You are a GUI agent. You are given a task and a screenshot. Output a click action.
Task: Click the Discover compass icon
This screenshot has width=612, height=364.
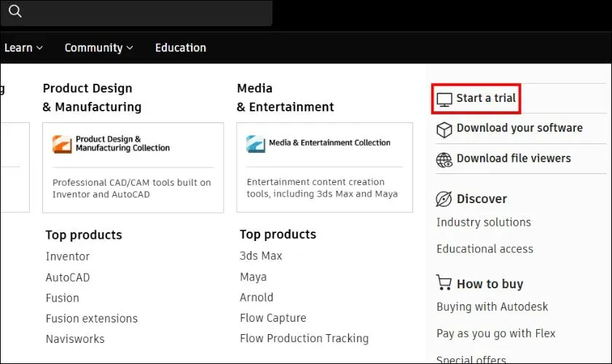point(444,199)
